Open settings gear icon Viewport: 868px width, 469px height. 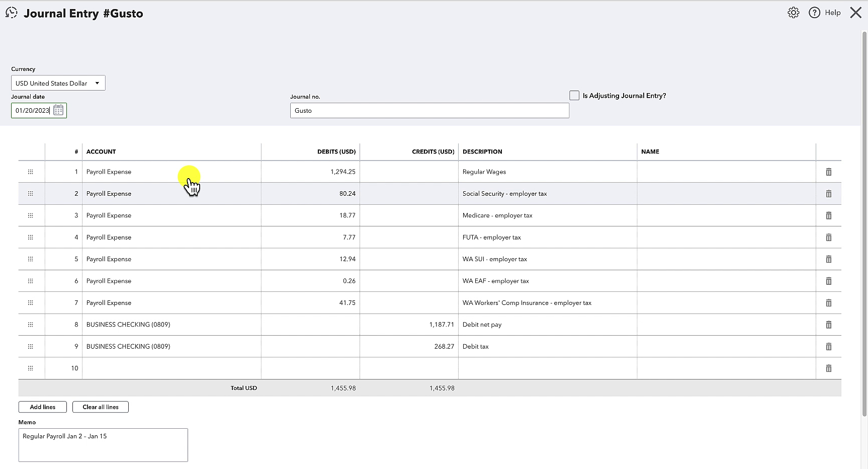pyautogui.click(x=793, y=13)
